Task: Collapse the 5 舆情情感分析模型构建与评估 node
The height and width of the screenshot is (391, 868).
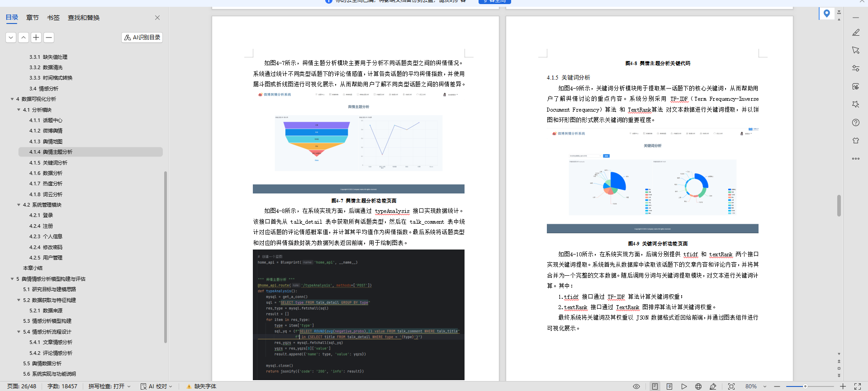Action: (12, 279)
